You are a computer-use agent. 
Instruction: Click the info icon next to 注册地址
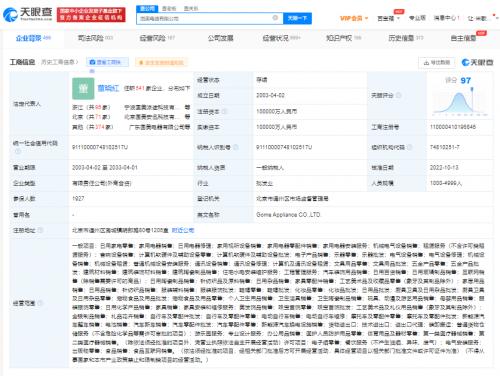tap(40, 230)
